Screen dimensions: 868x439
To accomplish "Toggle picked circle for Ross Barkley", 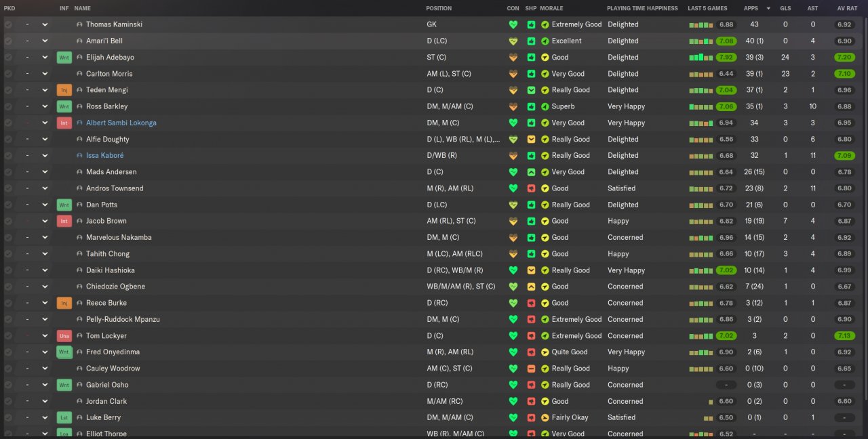I will (8, 106).
